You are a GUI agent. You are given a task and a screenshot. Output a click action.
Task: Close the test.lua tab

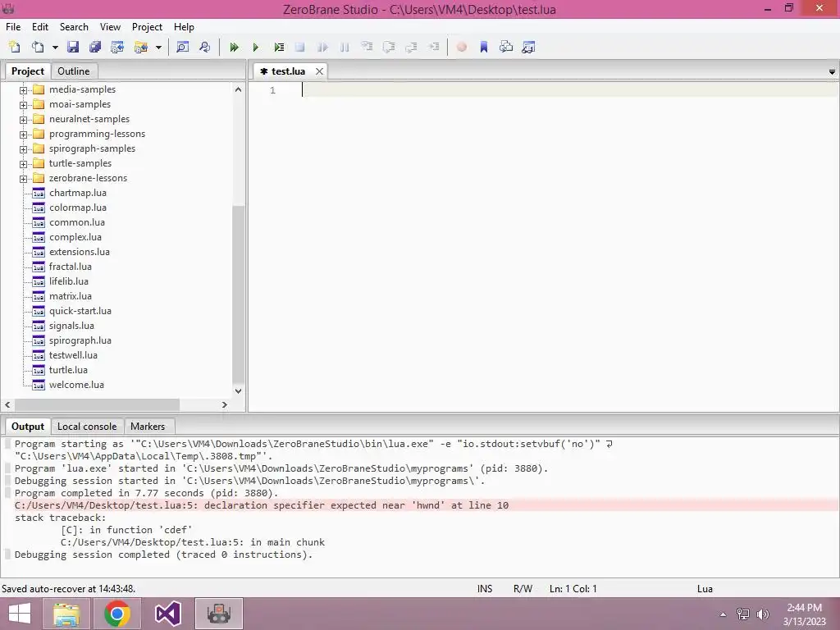coord(319,71)
